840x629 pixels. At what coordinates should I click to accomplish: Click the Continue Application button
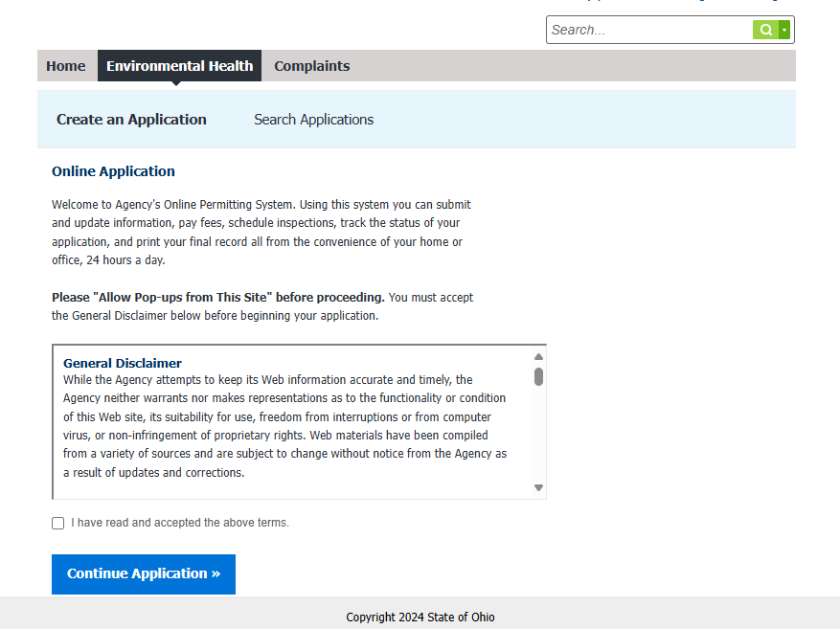144,573
